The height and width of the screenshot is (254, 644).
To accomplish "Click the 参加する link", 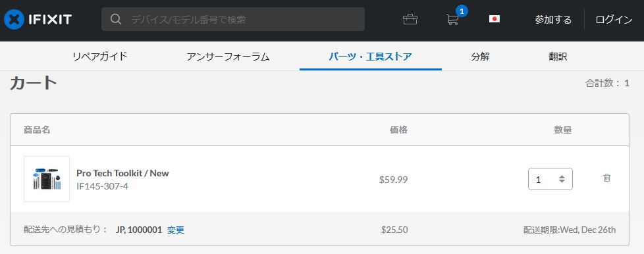I will click(553, 19).
